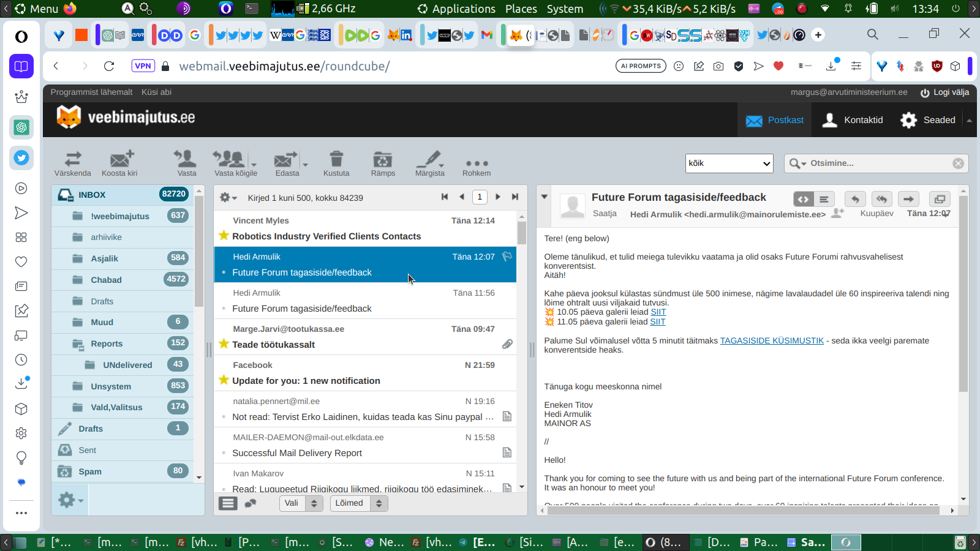Open ChatGPT in the Opera sidebar
Viewport: 980px width, 551px height.
pyautogui.click(x=21, y=127)
